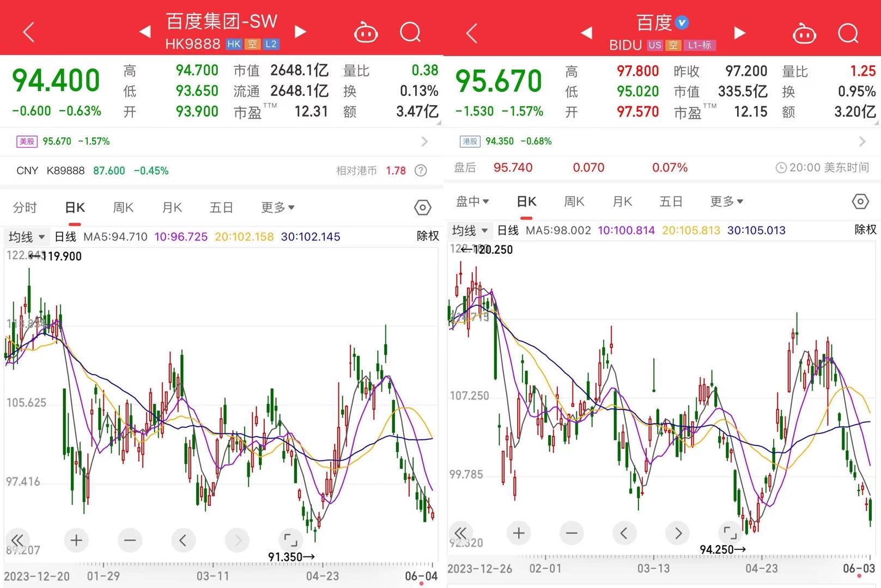Switch to the previous stock on BIDU page
This screenshot has height=588, width=881.
586,33
